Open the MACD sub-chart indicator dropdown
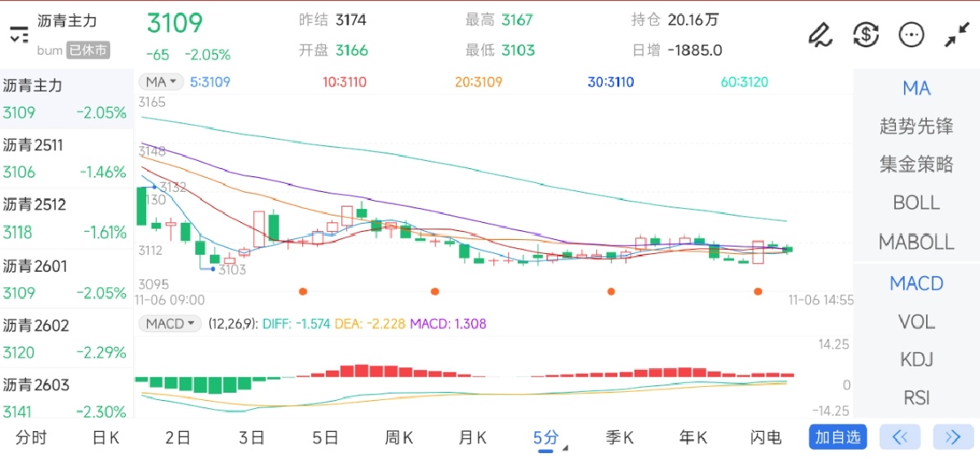 [x=170, y=323]
